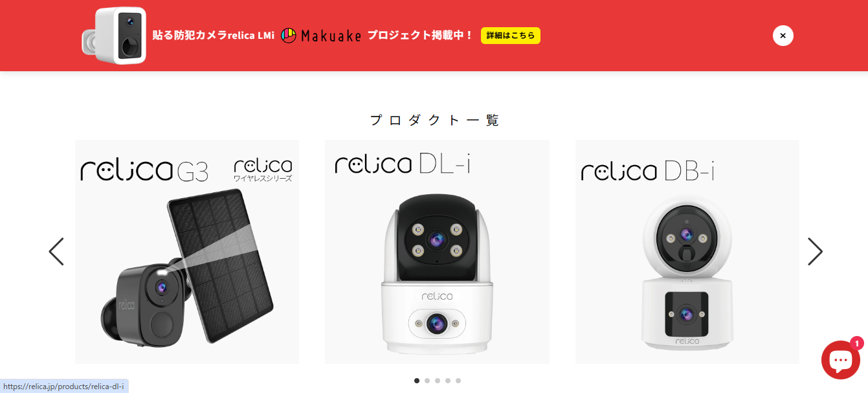The height and width of the screenshot is (393, 868).
Task: Select the third carousel pagination dot
Action: pos(438,381)
